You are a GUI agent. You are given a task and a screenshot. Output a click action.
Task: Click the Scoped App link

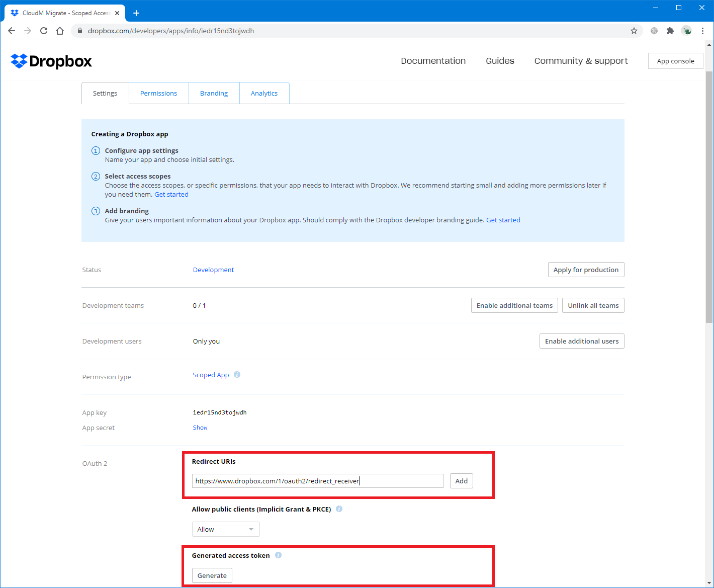point(211,375)
